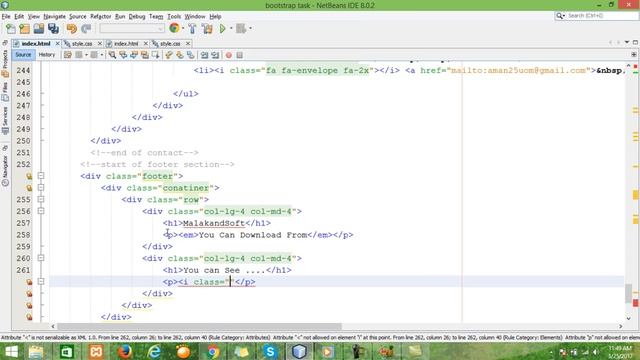640x360 pixels.
Task: Click the New Project toolbar icon
Action: click(x=24, y=29)
